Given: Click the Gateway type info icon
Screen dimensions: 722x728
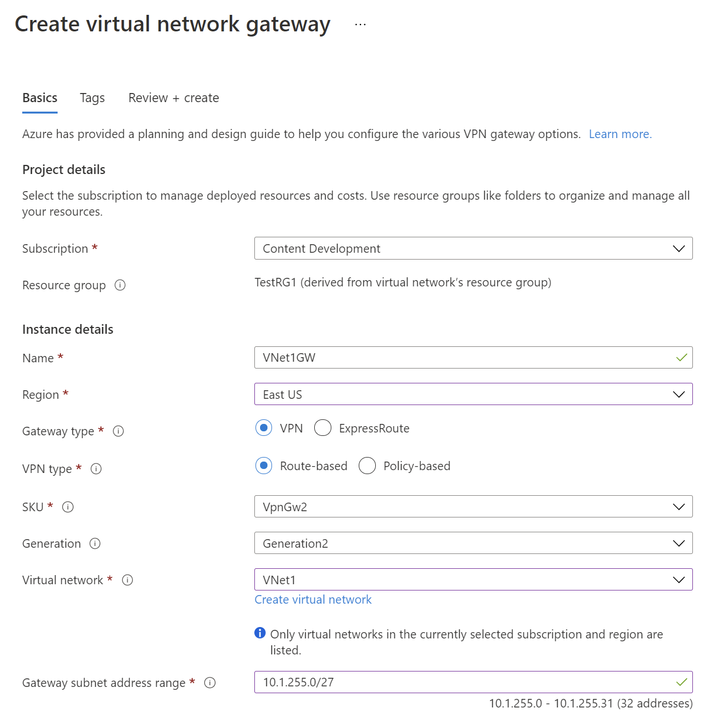Looking at the screenshot, I should coord(119,431).
